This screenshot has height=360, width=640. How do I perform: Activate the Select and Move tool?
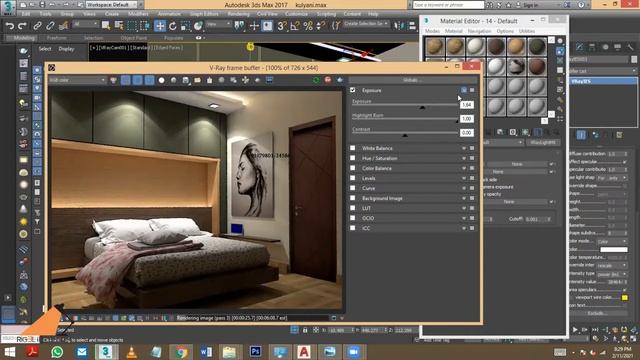click(160, 26)
